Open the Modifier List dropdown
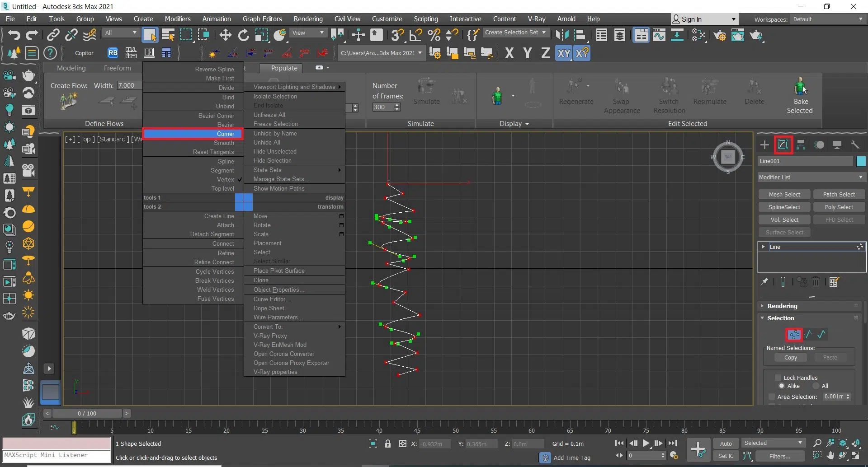Image resolution: width=868 pixels, height=467 pixels. 811,177
